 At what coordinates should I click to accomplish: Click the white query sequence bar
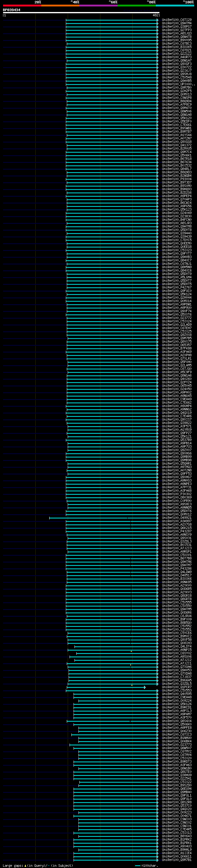[x=81, y=12]
